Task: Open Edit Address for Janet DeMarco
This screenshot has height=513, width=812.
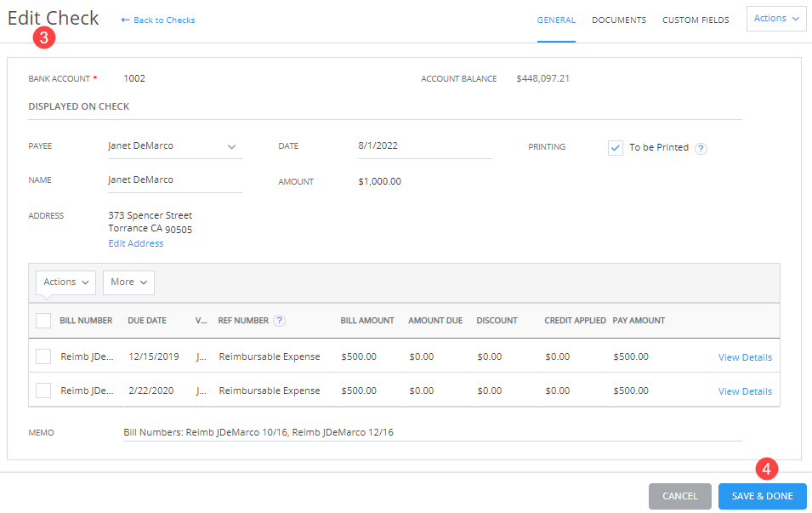Action: (x=135, y=242)
